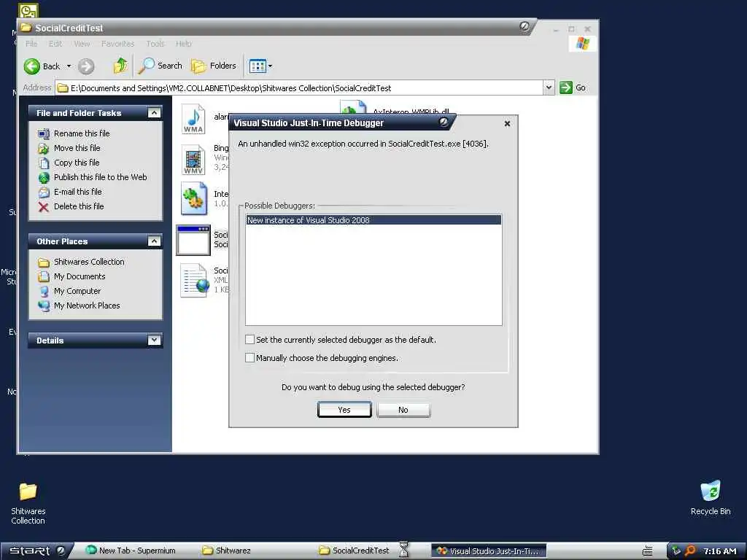Click Delete this file

pos(79,206)
